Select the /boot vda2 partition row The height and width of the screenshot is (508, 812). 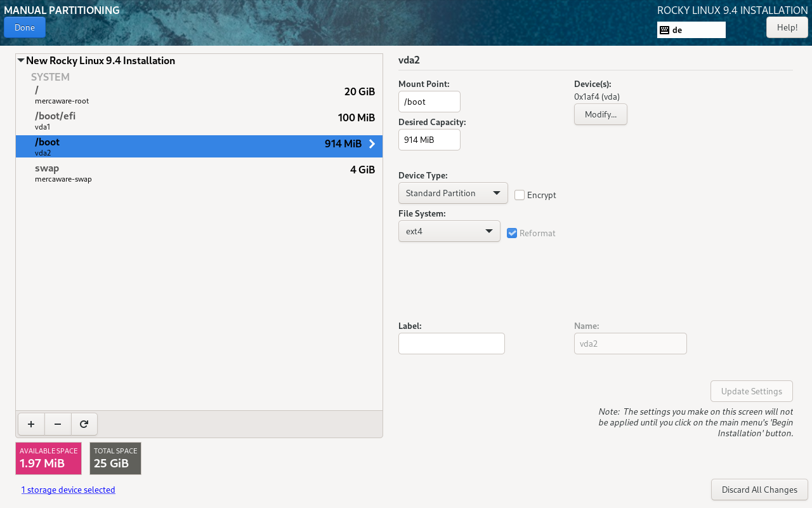click(x=199, y=147)
